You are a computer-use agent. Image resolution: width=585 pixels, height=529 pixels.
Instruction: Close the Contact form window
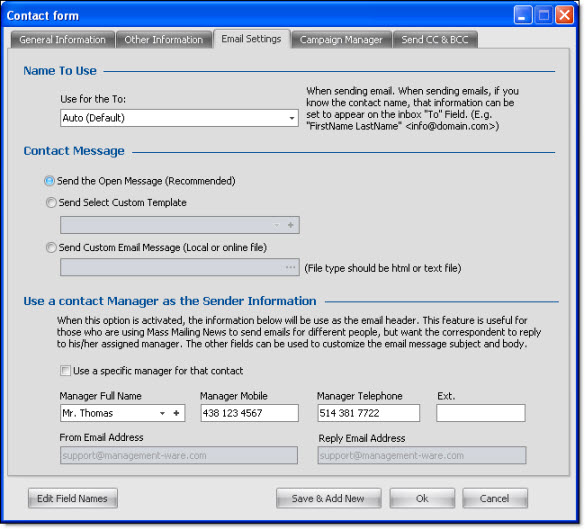coord(564,15)
